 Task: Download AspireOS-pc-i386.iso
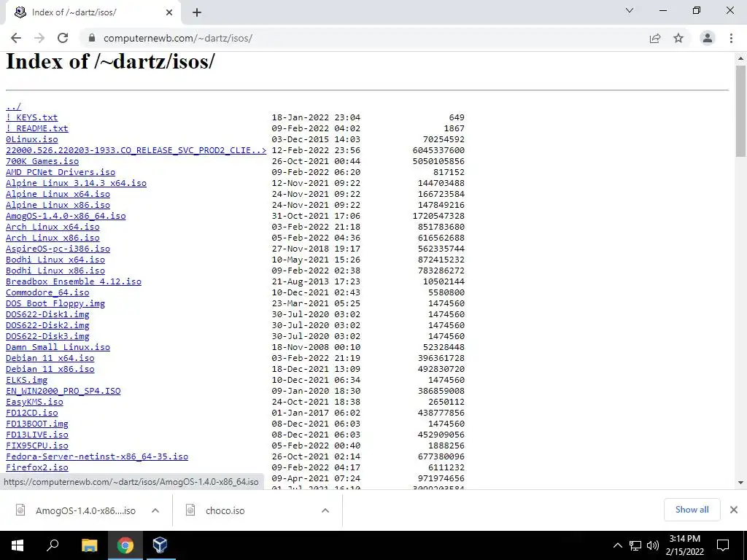[x=58, y=249]
